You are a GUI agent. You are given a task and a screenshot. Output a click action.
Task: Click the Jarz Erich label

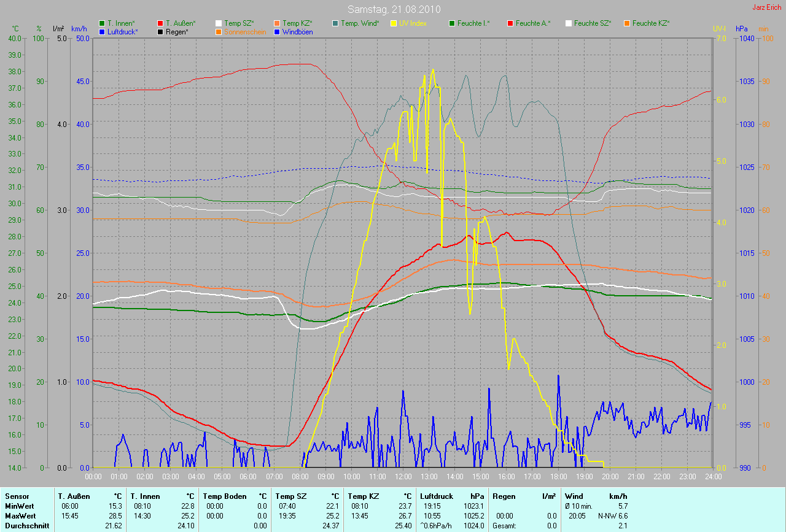[x=768, y=7]
